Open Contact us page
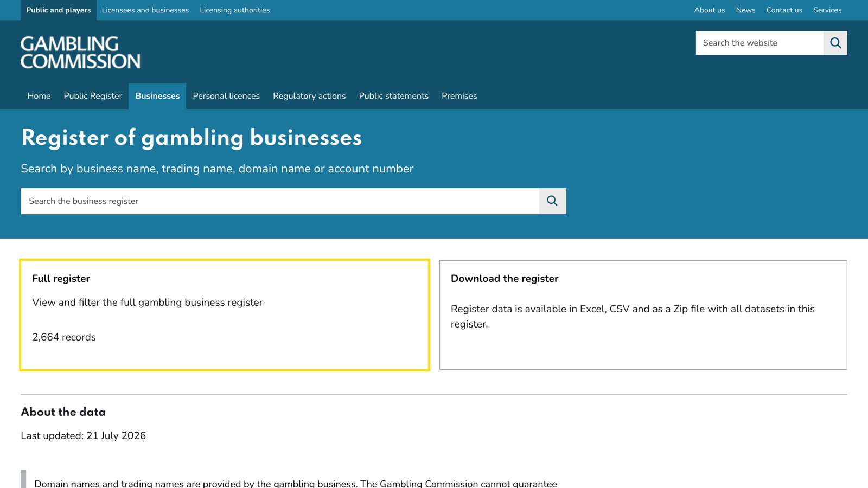868x488 pixels. pyautogui.click(x=784, y=10)
